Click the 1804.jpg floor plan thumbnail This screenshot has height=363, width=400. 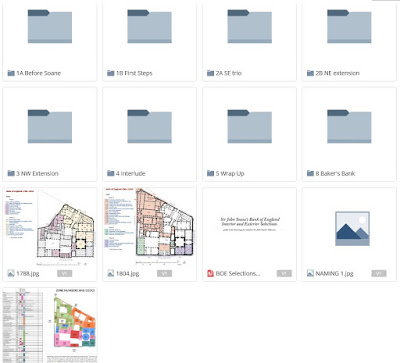point(150,228)
